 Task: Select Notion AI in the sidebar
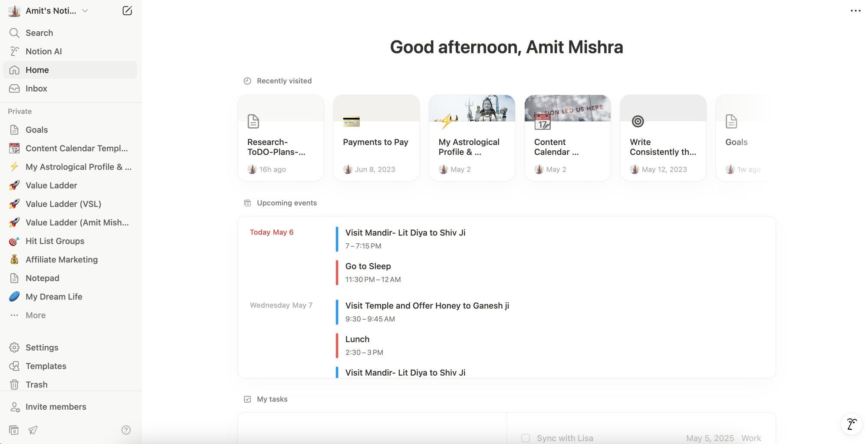(x=43, y=52)
